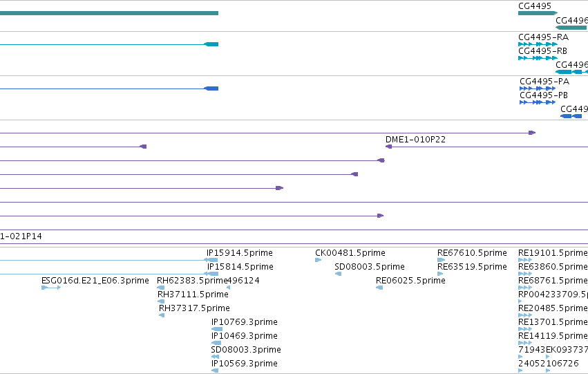Click the RH37111.5prime label
Viewport: 588px width, 374px height.
(193, 294)
